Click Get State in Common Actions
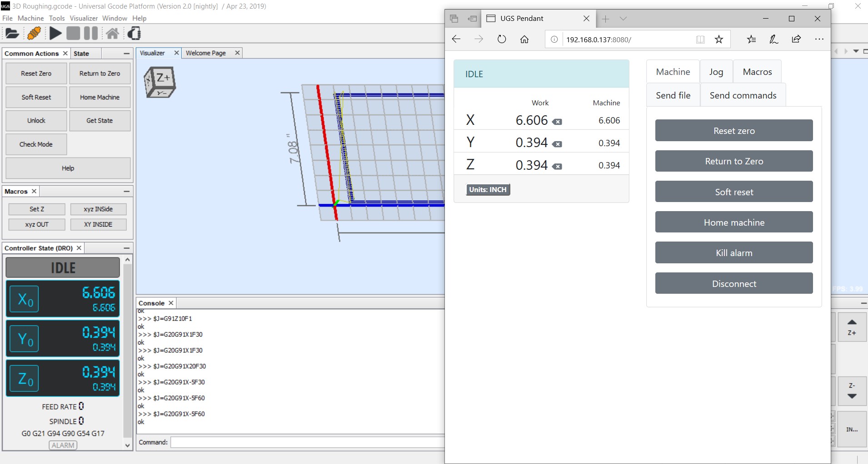This screenshot has width=868, height=464. [x=100, y=121]
